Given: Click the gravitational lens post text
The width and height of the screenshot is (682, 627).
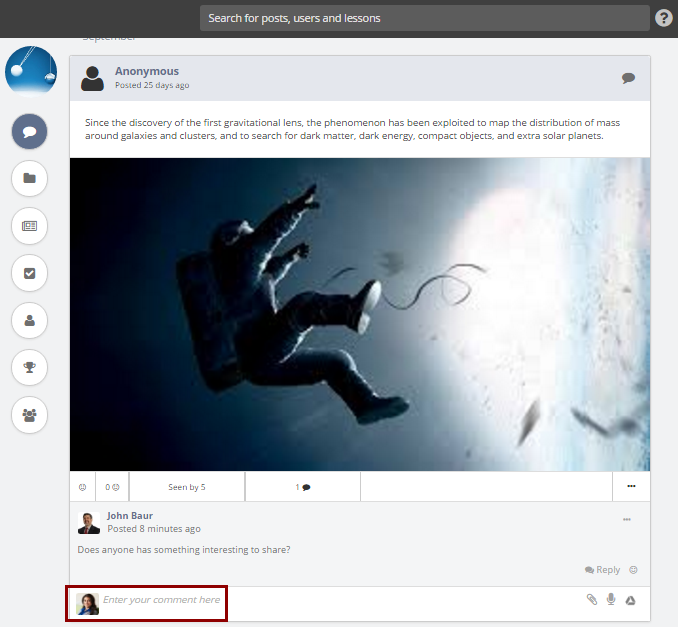Looking at the screenshot, I should (352, 129).
